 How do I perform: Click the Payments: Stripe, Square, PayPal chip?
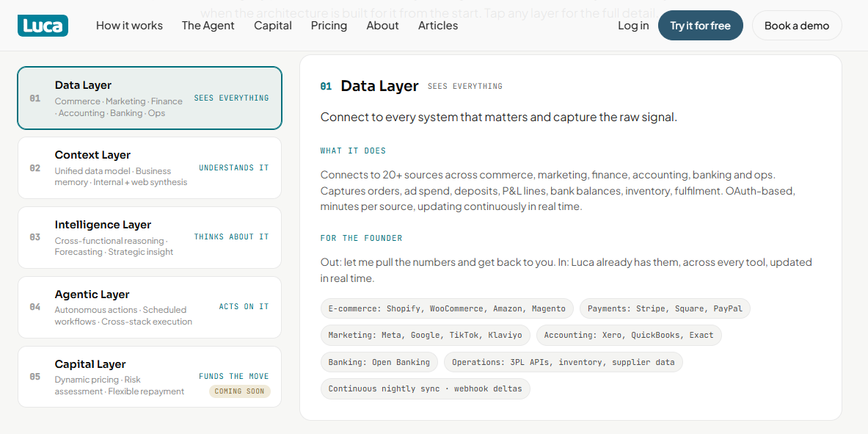click(665, 308)
